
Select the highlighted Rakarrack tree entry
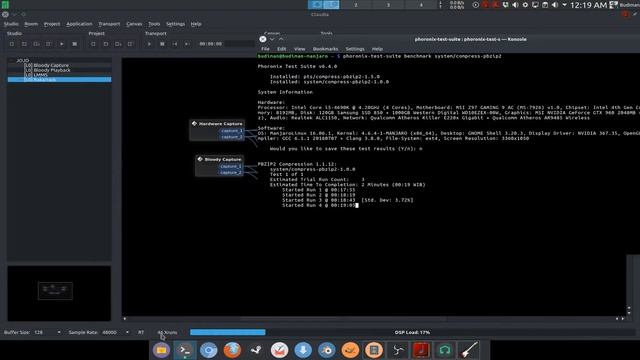tap(60, 80)
